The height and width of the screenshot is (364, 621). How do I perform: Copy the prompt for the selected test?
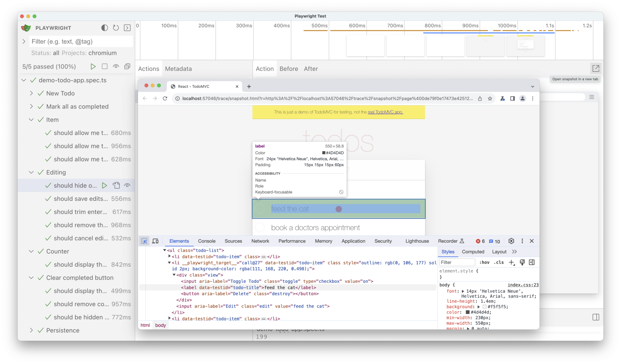pyautogui.click(x=116, y=185)
